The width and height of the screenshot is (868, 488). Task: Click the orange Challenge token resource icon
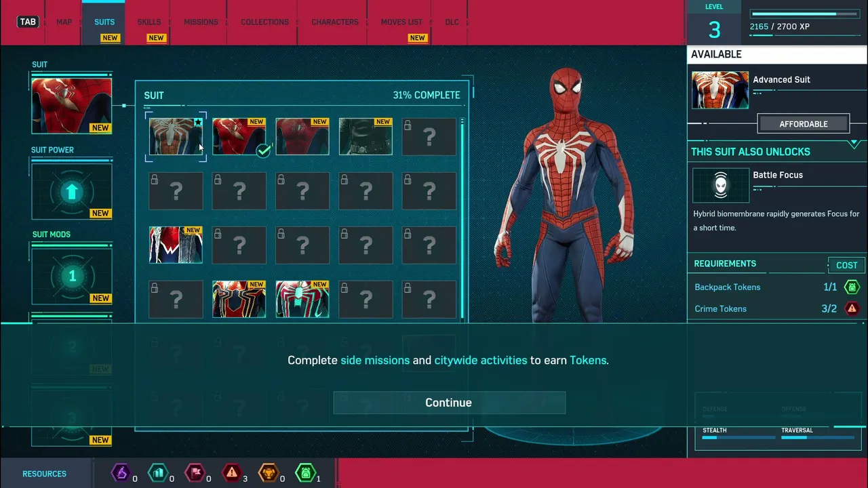click(x=269, y=472)
